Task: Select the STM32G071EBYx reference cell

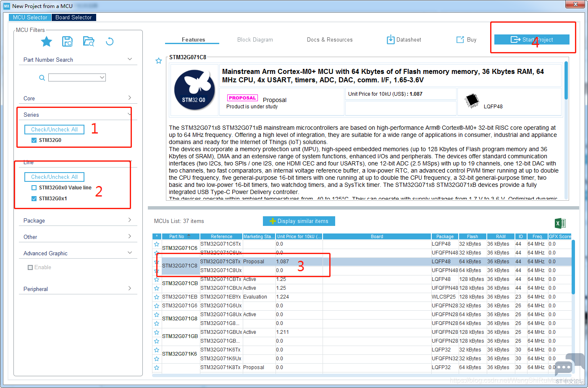Action: (x=221, y=297)
